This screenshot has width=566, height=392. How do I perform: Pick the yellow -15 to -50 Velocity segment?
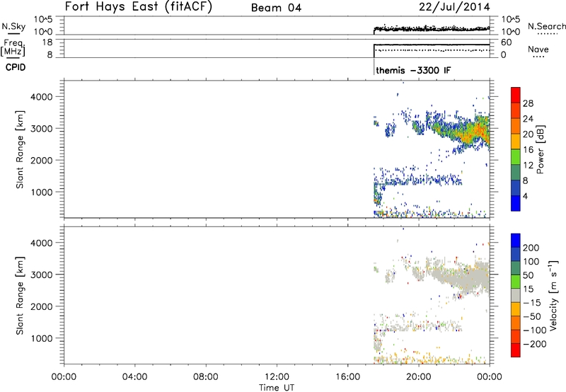pyautogui.click(x=516, y=309)
